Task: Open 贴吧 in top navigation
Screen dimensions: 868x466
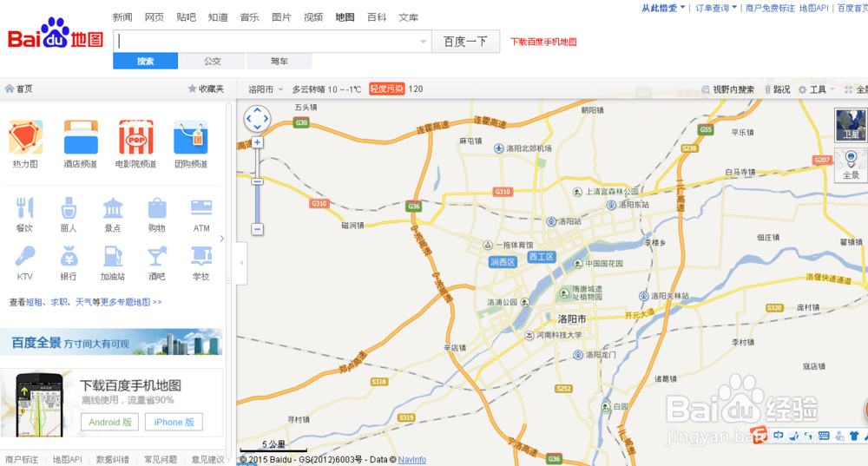Action: pos(186,17)
